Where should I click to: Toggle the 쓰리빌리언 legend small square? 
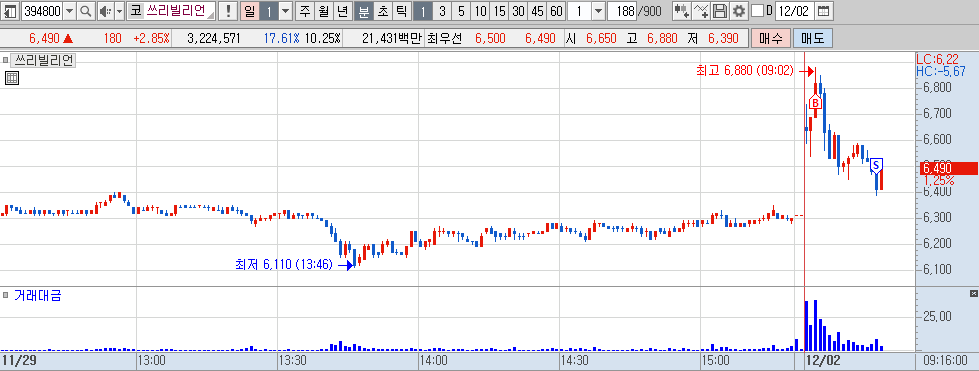[x=6, y=61]
